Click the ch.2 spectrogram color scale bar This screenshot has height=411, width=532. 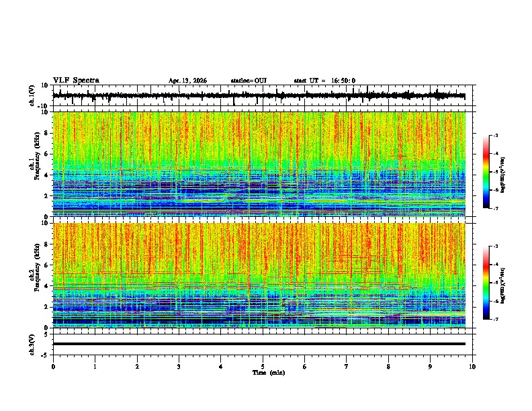(x=486, y=283)
